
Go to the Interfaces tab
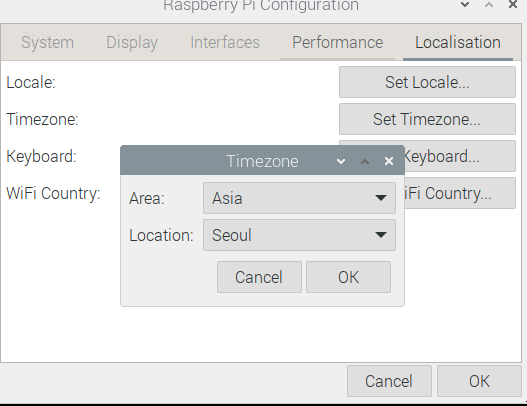225,43
